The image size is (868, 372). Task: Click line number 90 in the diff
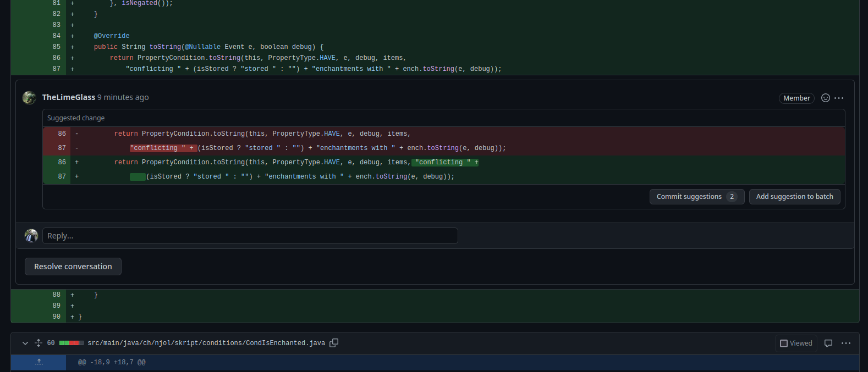tap(57, 317)
